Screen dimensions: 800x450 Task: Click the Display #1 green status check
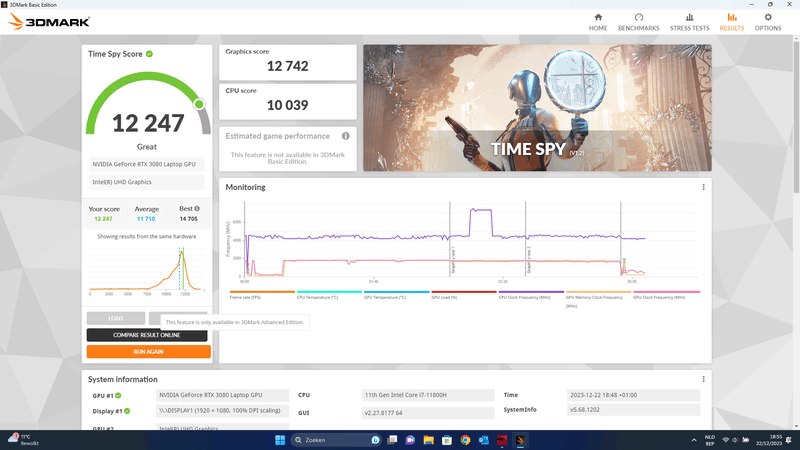click(x=127, y=411)
